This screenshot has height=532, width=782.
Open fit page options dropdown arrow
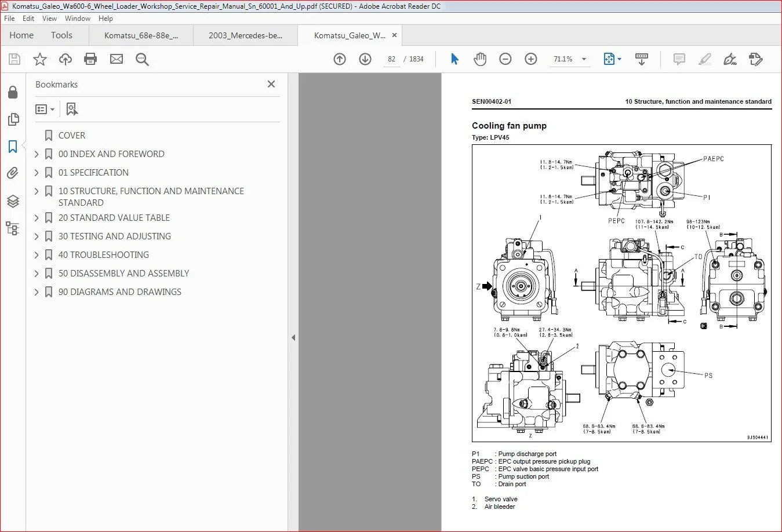tap(619, 59)
